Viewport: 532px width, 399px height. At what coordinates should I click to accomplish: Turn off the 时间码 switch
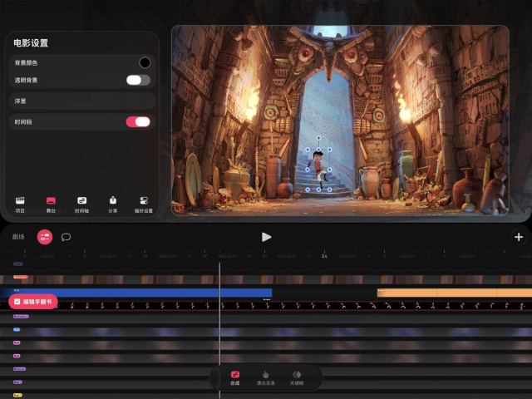(138, 122)
